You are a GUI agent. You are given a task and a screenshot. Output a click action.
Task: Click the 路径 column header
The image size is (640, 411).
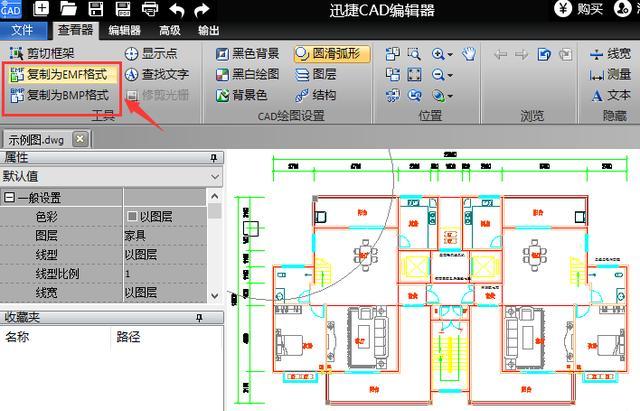[x=129, y=337]
